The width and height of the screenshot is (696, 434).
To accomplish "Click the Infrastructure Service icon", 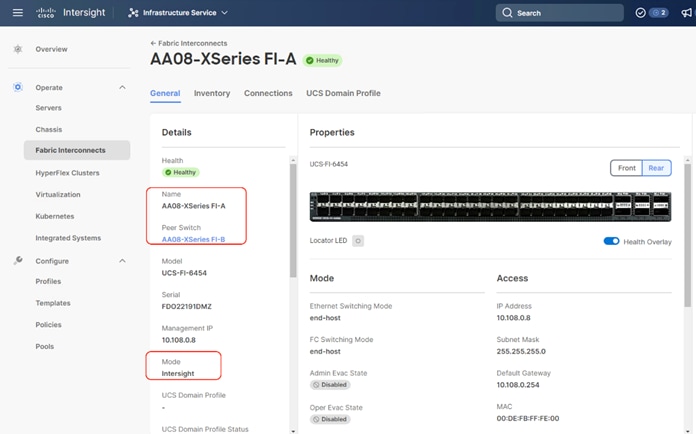I will click(133, 13).
